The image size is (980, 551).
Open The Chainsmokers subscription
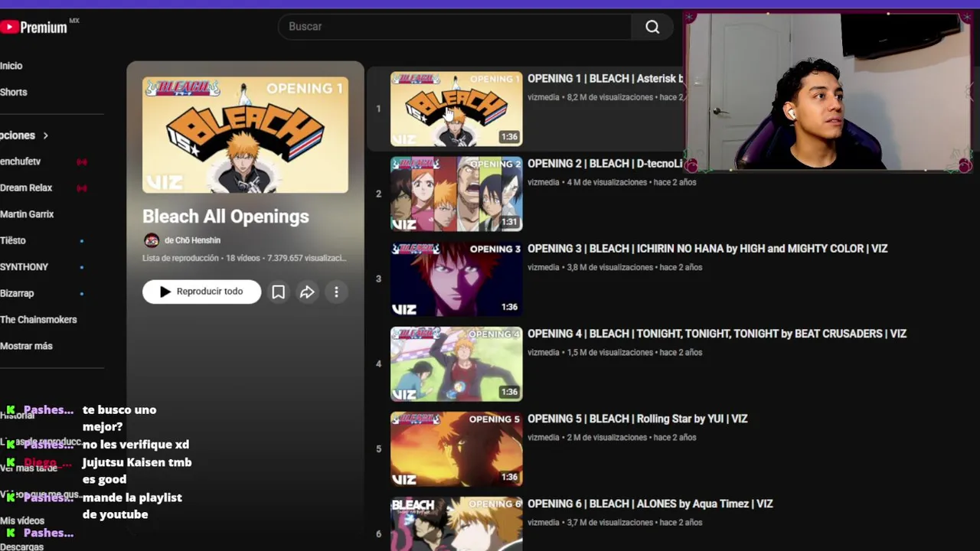[x=38, y=319]
